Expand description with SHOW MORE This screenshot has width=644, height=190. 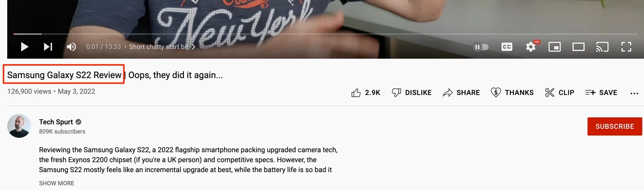coord(57,183)
